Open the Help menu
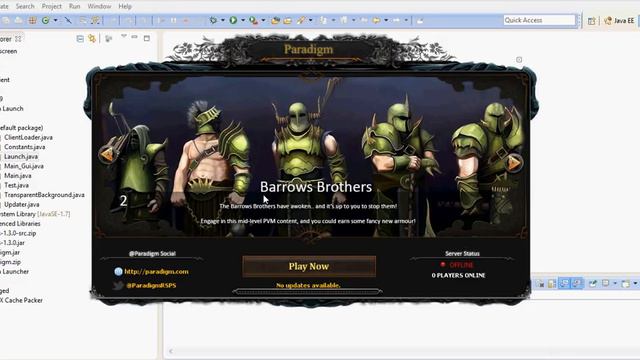Screen dimensions: 640x360 coord(125,7)
